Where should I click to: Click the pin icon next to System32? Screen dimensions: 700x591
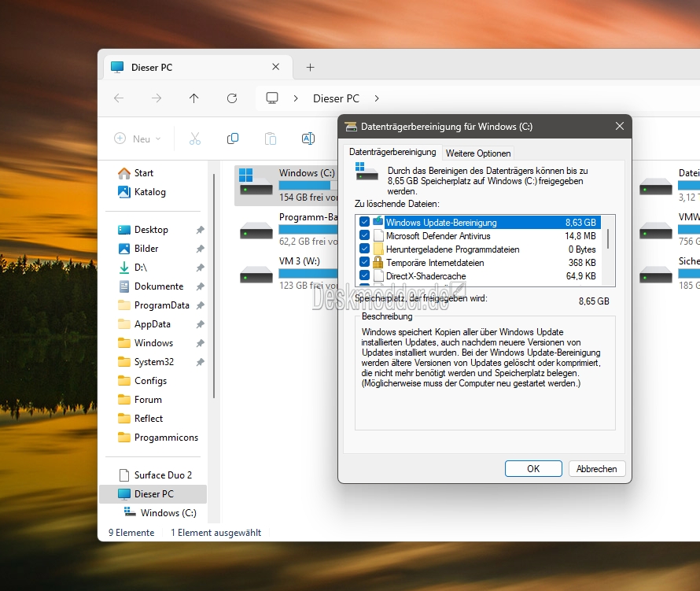tap(200, 362)
